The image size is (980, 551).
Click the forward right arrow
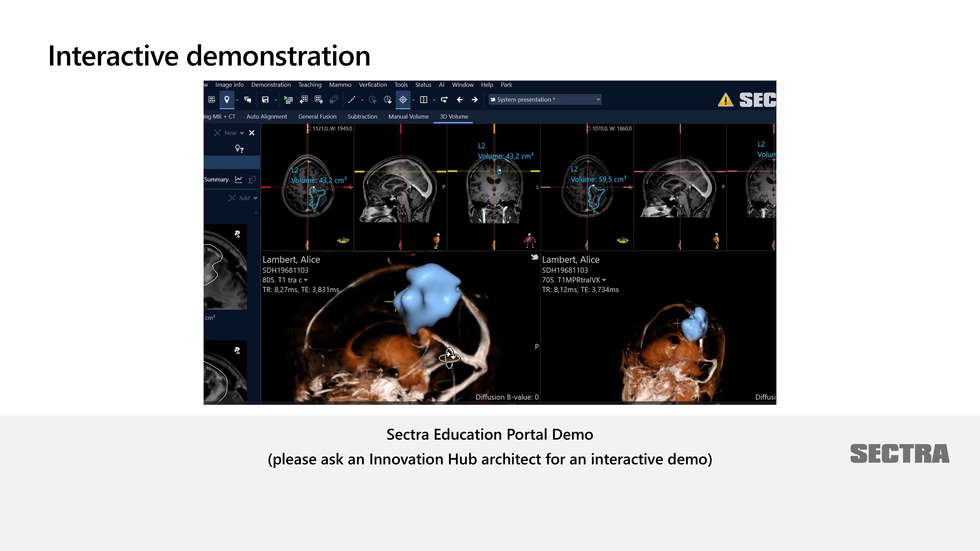[474, 100]
